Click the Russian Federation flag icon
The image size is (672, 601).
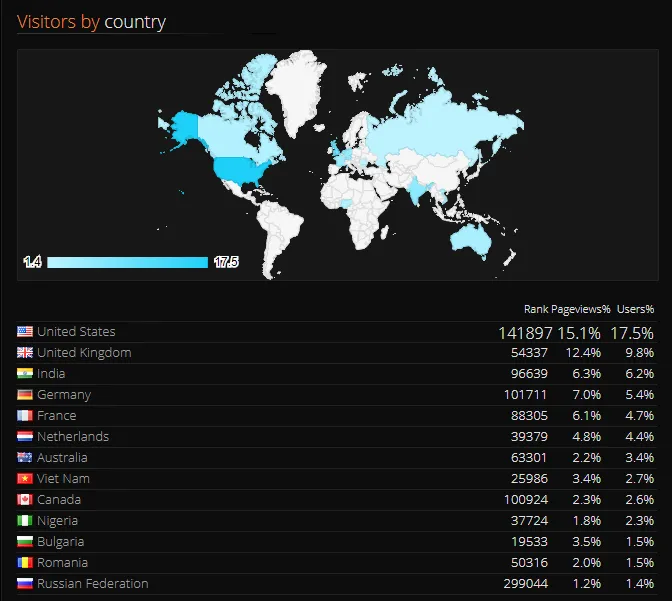tap(25, 583)
